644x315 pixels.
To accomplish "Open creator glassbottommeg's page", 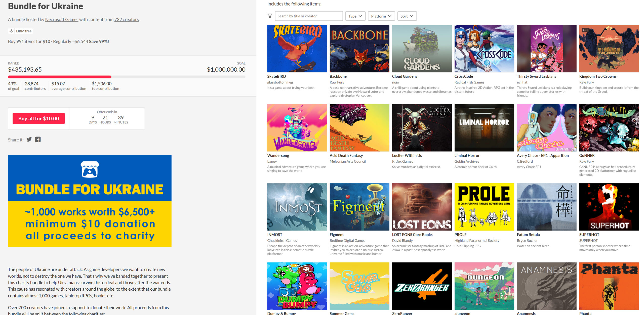I will 280,82.
